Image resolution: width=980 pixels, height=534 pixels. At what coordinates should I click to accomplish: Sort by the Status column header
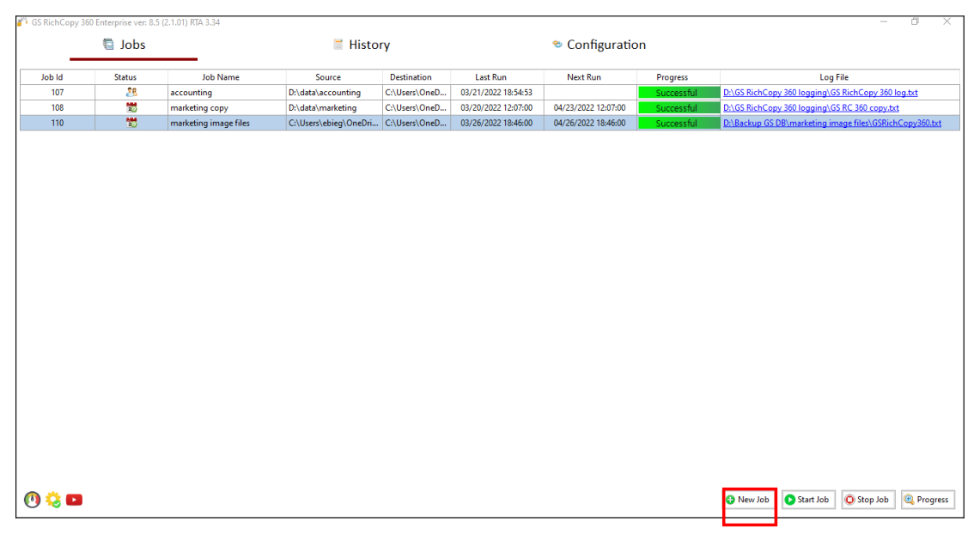131,76
